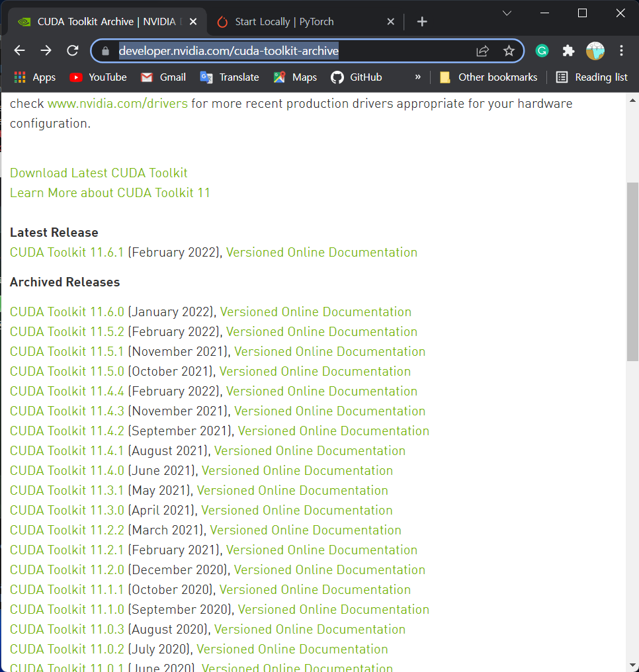Image resolution: width=639 pixels, height=672 pixels.
Task: Open the Apps bookmark shortcut
Action: (34, 77)
